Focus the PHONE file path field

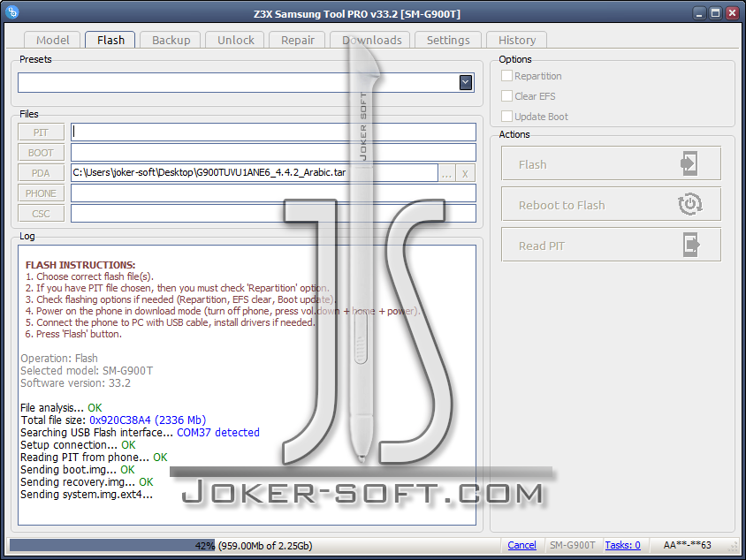tap(273, 193)
